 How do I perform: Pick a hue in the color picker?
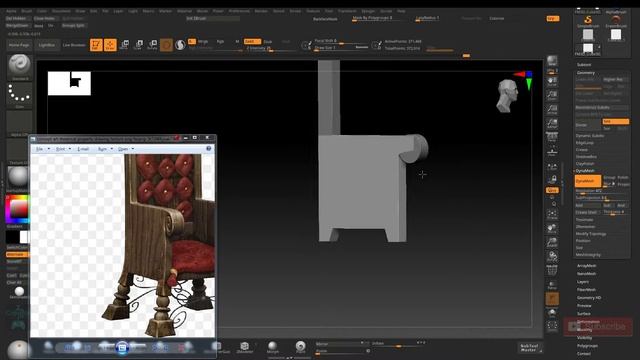point(17,209)
